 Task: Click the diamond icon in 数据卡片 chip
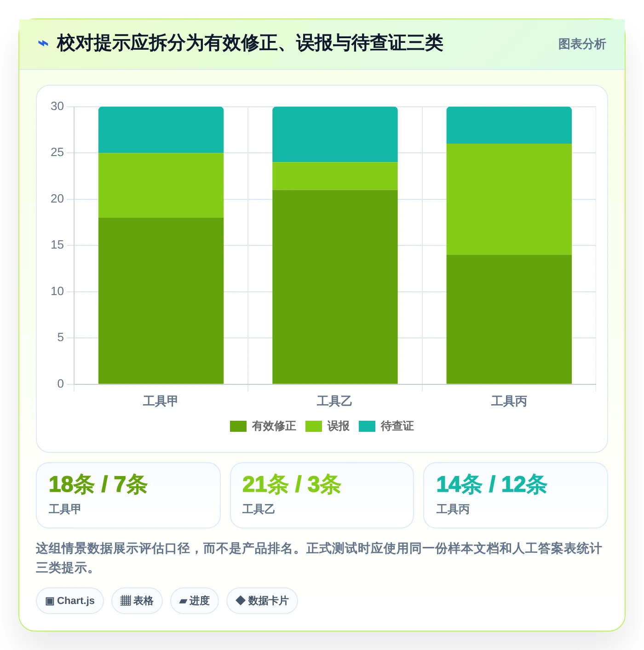(240, 600)
